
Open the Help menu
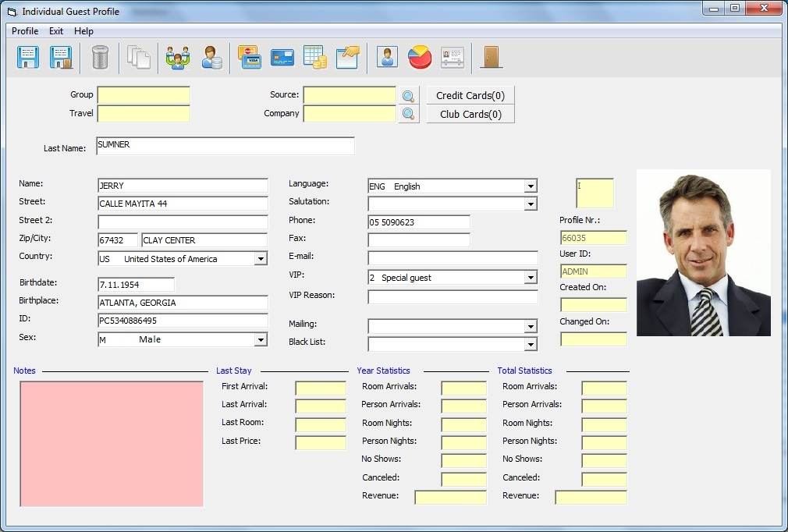coord(83,31)
